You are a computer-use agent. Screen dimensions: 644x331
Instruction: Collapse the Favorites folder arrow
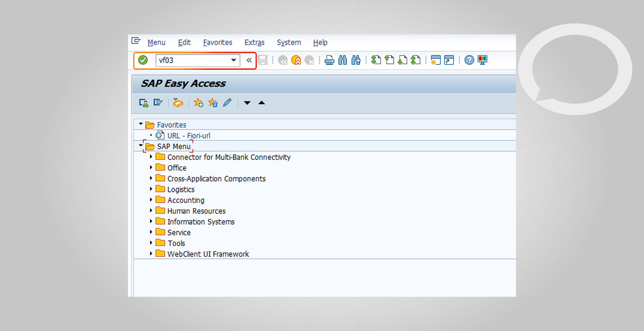141,124
